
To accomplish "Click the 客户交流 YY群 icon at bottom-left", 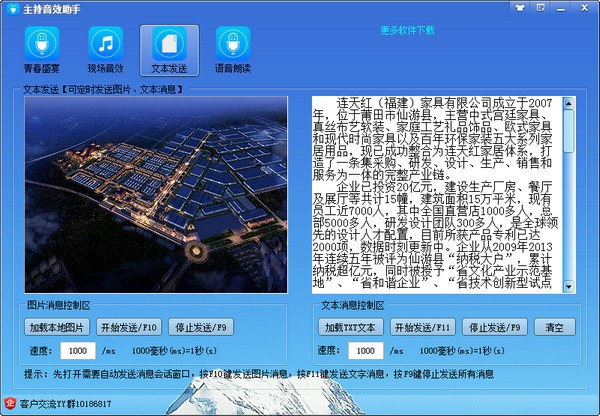I will 10,404.
